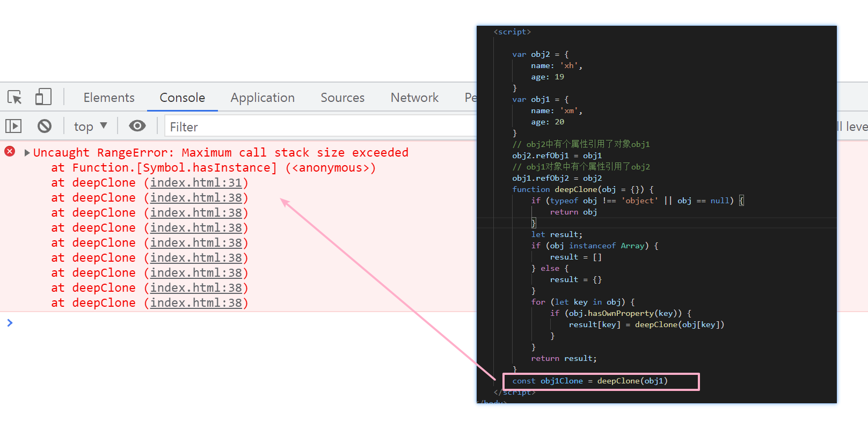Viewport: 868px width, 436px height.
Task: Click 'at Function.[Symbol.hasInstance] (<anonymous>)' line
Action: 214,168
